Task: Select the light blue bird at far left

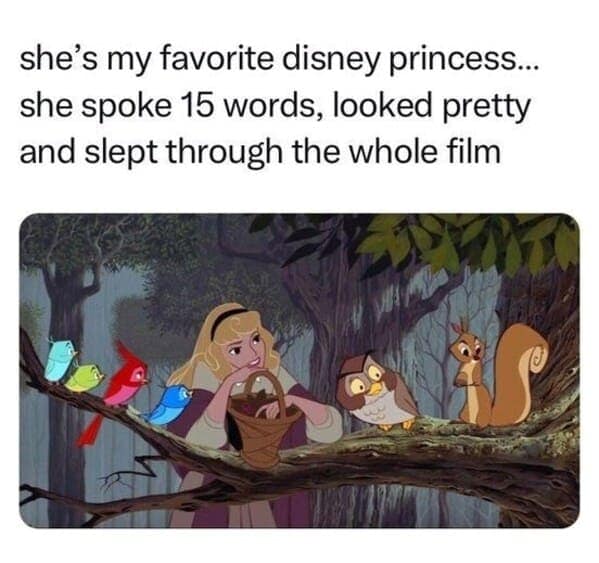Action: (x=59, y=360)
